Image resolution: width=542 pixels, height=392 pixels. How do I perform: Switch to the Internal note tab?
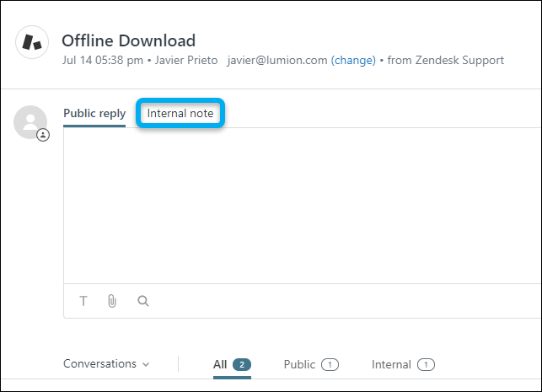pyautogui.click(x=180, y=113)
